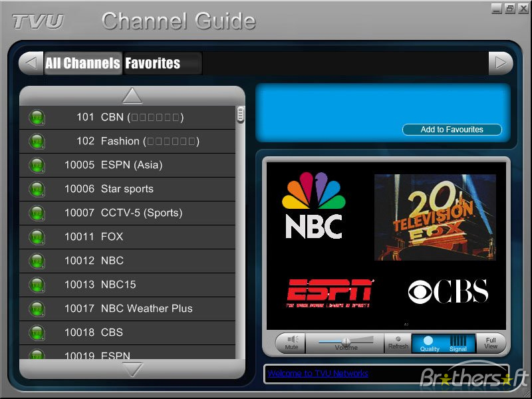Screen dimensions: 532x399
Task: Click the green icon beside 10018 CBS
Action: click(x=37, y=333)
